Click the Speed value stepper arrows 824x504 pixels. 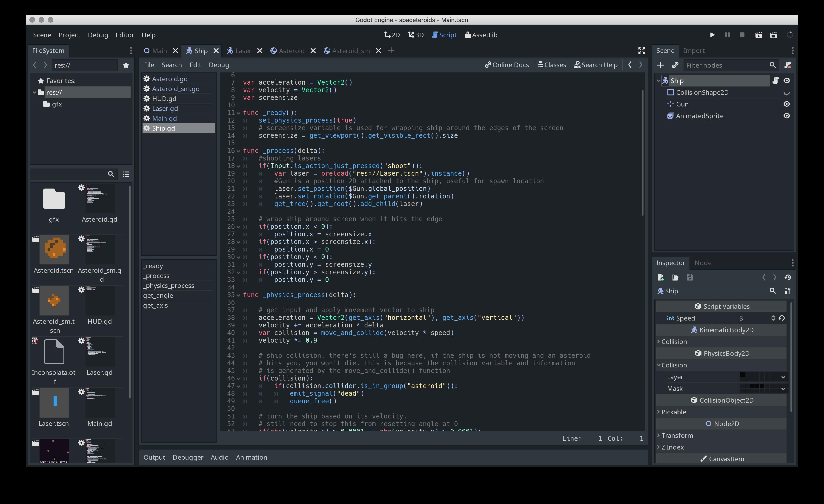[x=773, y=318]
